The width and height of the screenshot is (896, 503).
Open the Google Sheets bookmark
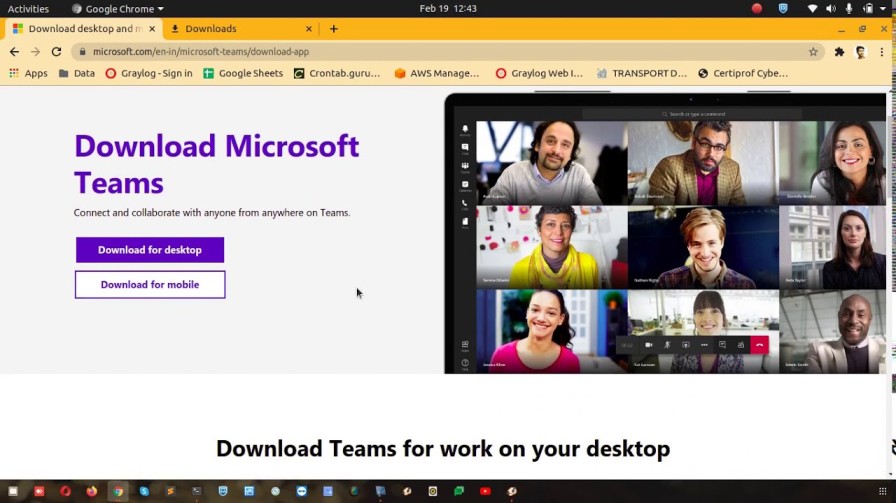[243, 73]
